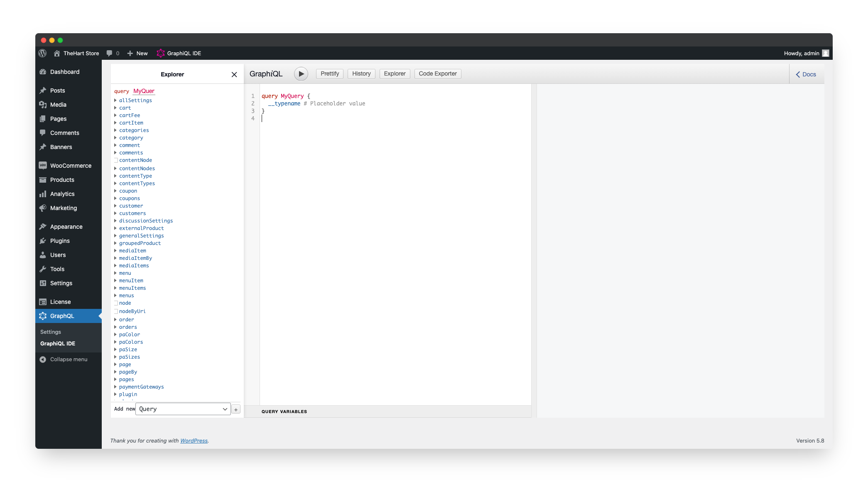This screenshot has height=482, width=868.
Task: Expand the categories query field
Action: pos(115,130)
